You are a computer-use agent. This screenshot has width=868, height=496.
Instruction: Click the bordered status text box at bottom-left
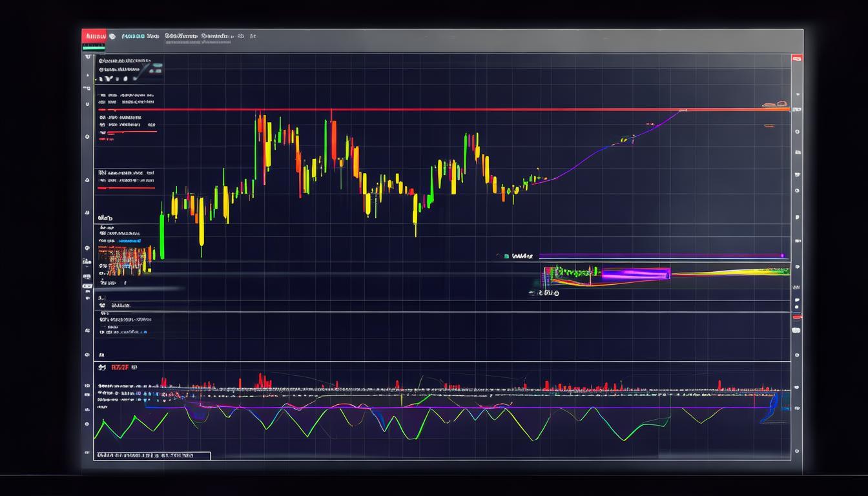point(152,455)
